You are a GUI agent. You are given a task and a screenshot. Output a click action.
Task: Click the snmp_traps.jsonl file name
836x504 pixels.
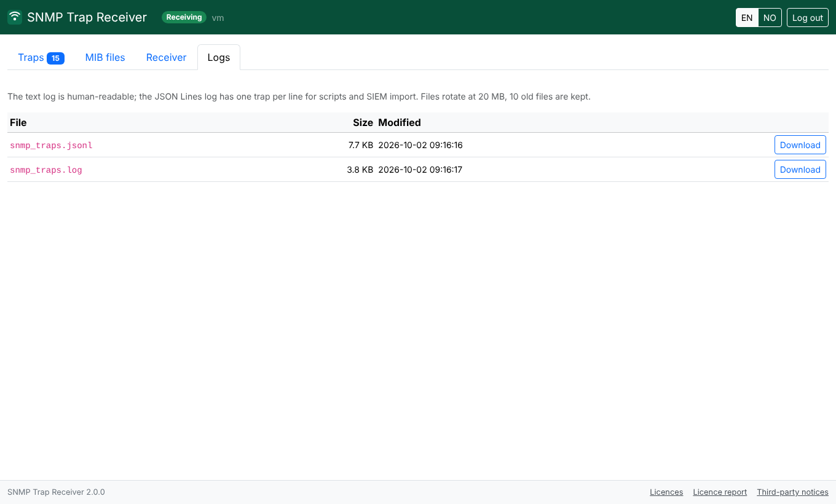(51, 145)
